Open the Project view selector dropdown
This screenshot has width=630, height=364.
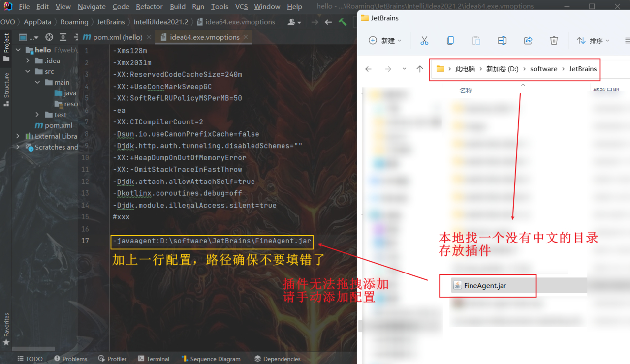29,37
